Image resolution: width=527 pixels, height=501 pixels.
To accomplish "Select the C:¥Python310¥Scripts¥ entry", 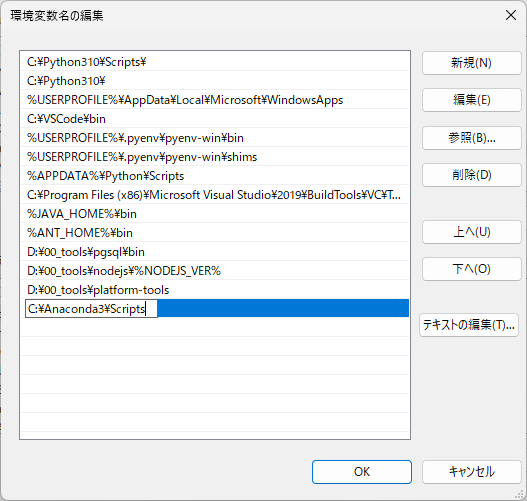I will coord(215,62).
